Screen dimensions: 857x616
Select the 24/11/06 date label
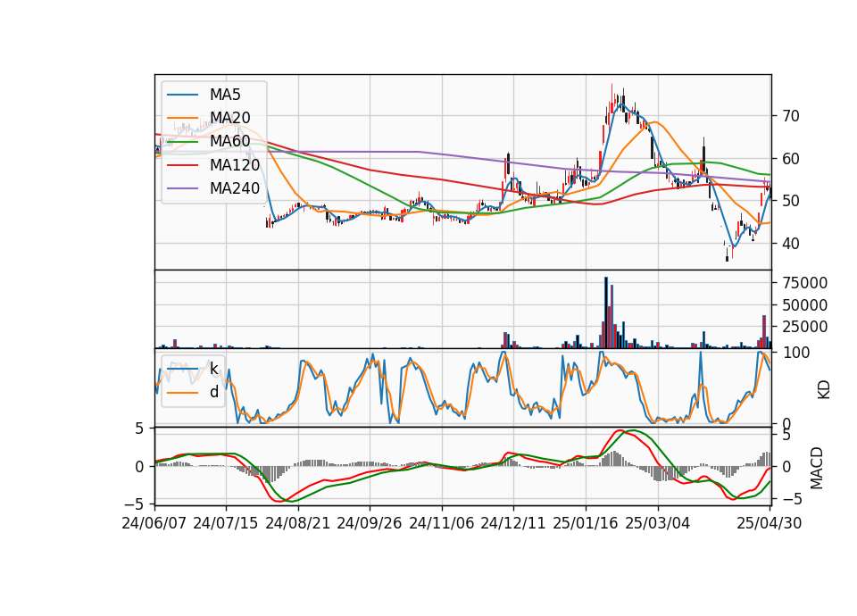tap(442, 523)
